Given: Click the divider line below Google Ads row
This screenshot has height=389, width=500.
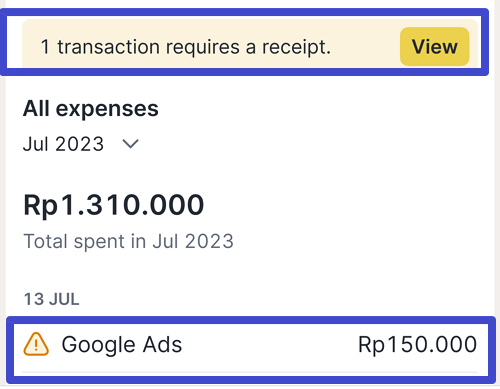Looking at the screenshot, I should click(250, 372).
